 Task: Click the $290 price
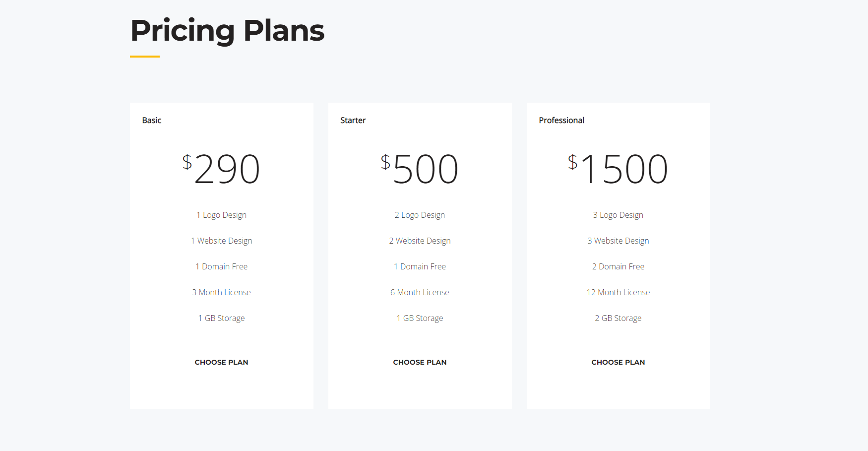coord(221,169)
